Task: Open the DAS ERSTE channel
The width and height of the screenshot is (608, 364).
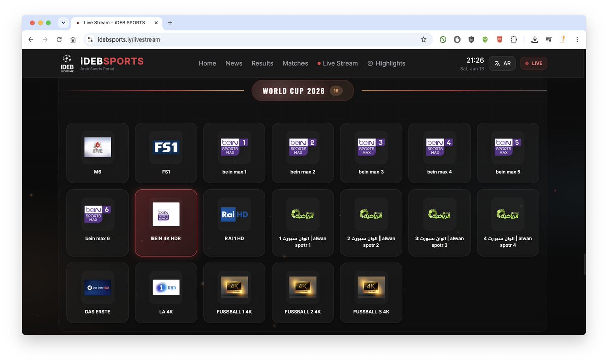Action: 97,293
